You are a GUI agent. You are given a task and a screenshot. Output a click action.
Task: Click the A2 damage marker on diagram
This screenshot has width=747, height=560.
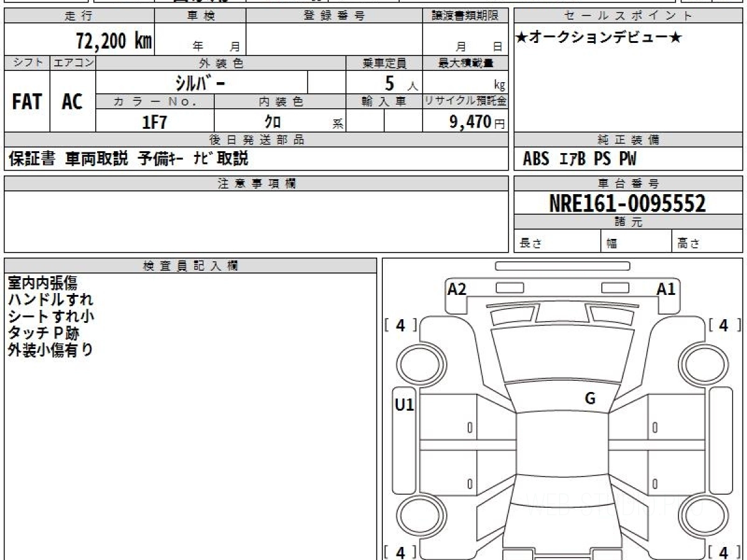[x=457, y=289]
